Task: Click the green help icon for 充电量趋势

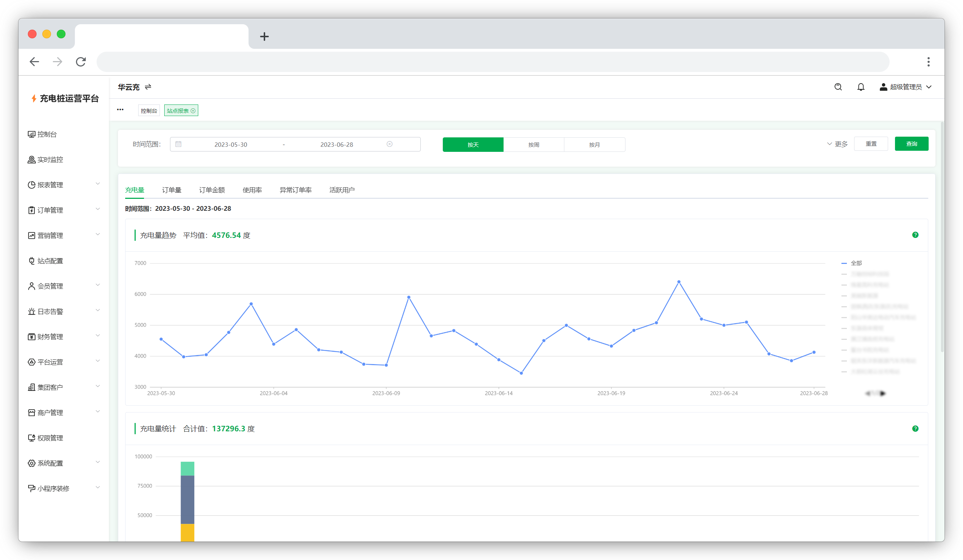Action: 915,235
